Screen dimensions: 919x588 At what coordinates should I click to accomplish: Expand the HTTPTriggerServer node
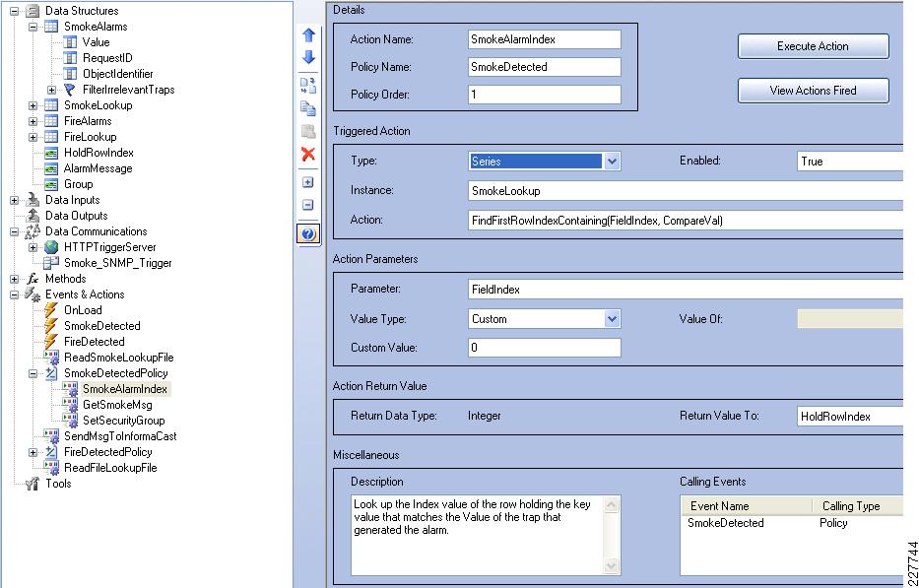point(33,247)
